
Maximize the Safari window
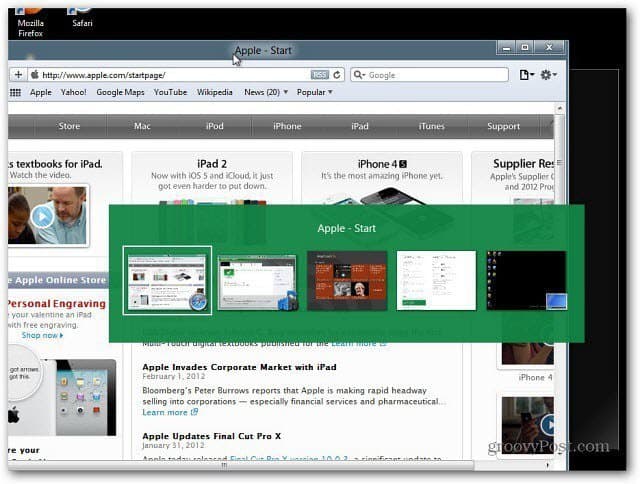coord(525,48)
